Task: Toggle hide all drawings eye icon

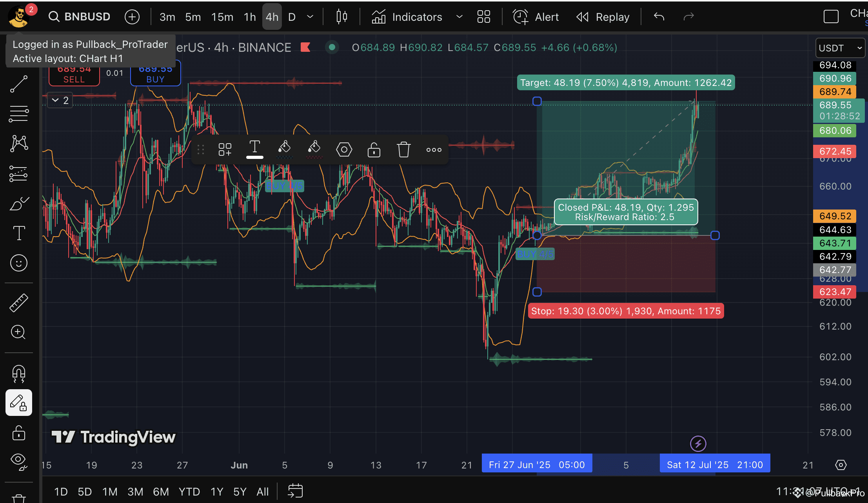Action: [x=19, y=461]
